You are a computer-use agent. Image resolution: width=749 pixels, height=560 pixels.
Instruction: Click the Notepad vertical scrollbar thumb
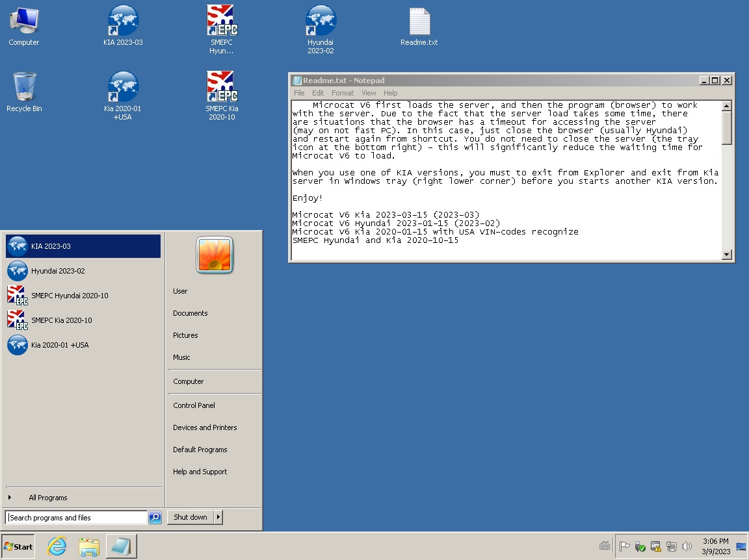coord(726,128)
